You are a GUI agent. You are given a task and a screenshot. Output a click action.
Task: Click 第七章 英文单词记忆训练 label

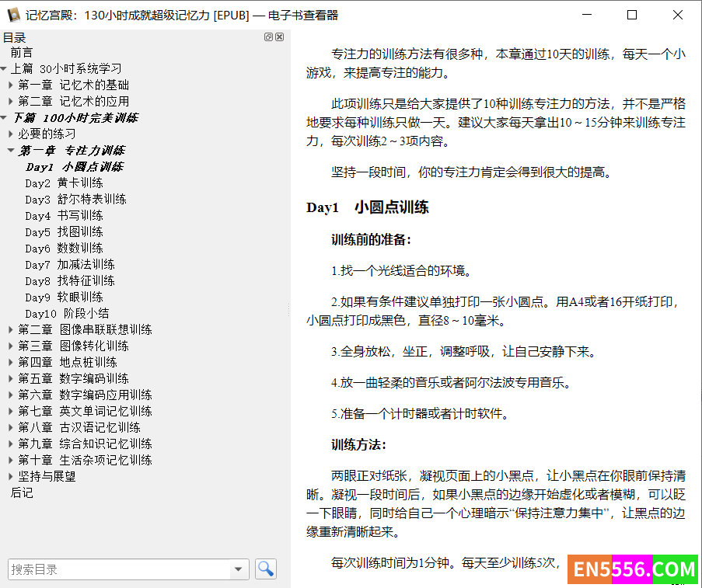(x=85, y=411)
